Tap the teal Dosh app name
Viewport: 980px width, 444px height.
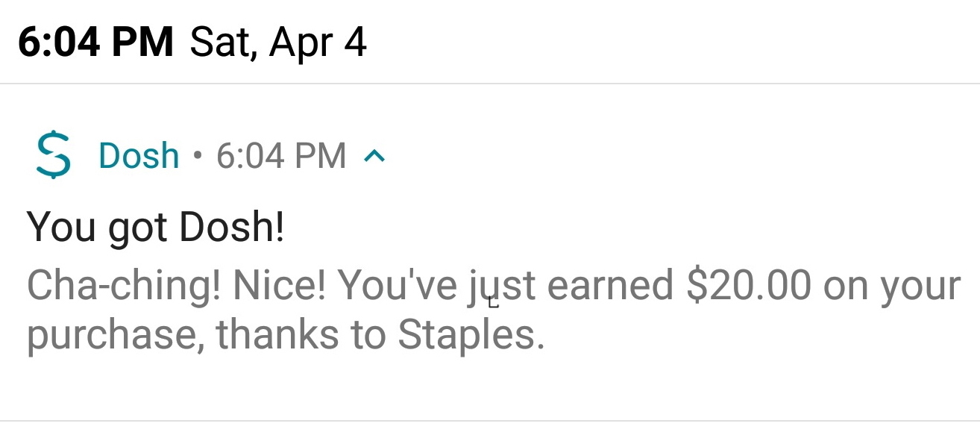139,156
